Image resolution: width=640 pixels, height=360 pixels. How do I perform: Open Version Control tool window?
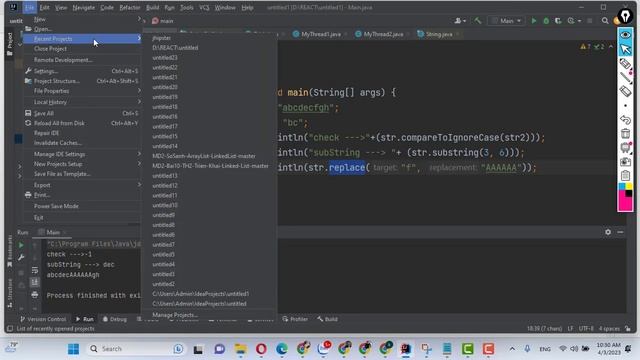(x=43, y=319)
